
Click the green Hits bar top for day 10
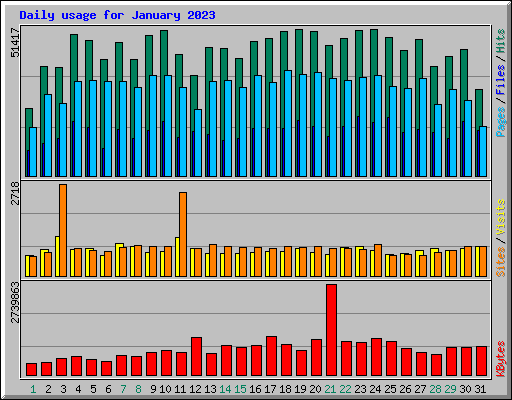coord(164,32)
